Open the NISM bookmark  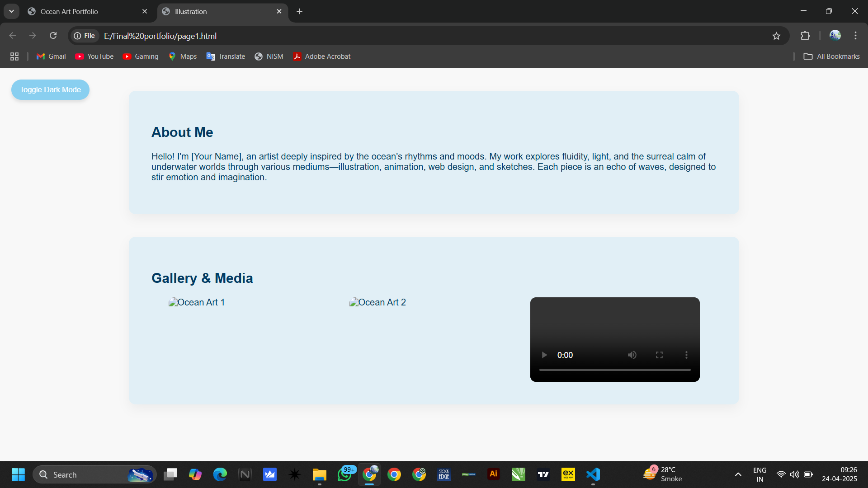[269, 56]
